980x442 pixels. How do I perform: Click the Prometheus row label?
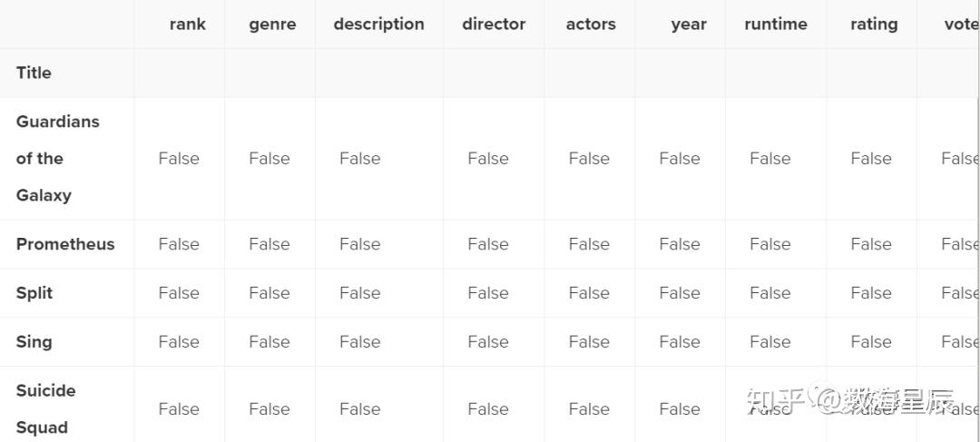click(x=65, y=244)
